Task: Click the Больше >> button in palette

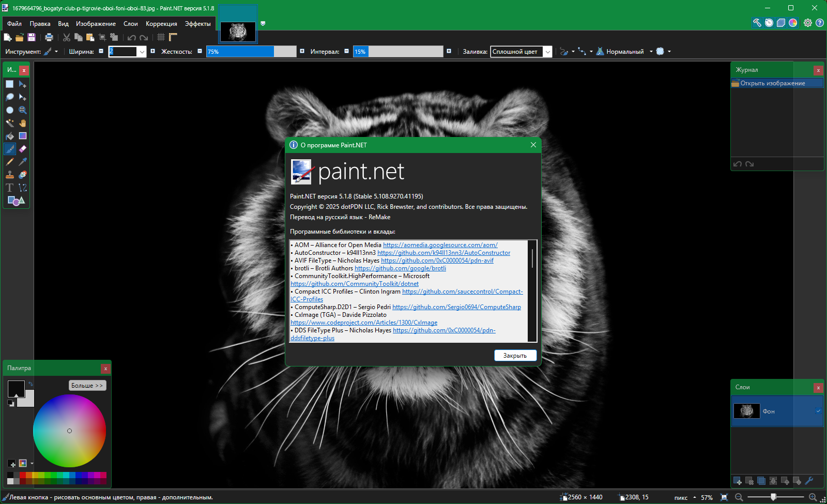Action: pyautogui.click(x=87, y=386)
